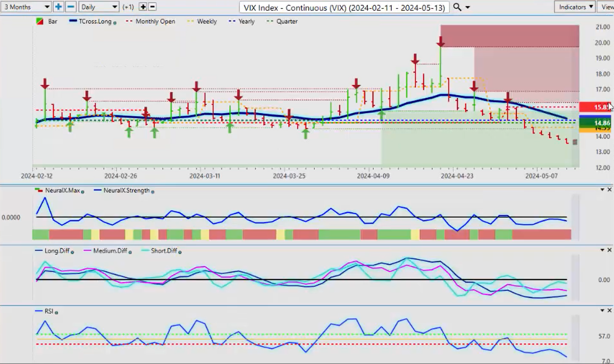Open the 3 Months time range dropdown
The height and width of the screenshot is (364, 614).
click(x=26, y=7)
